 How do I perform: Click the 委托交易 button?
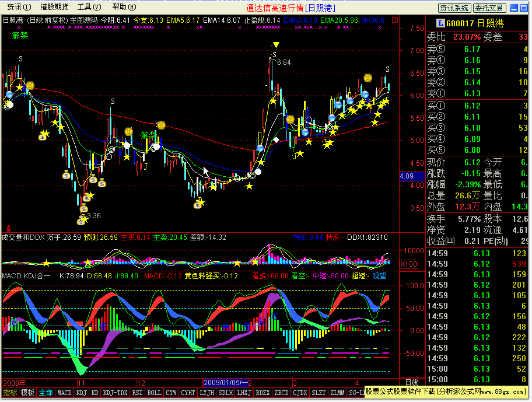(x=489, y=8)
